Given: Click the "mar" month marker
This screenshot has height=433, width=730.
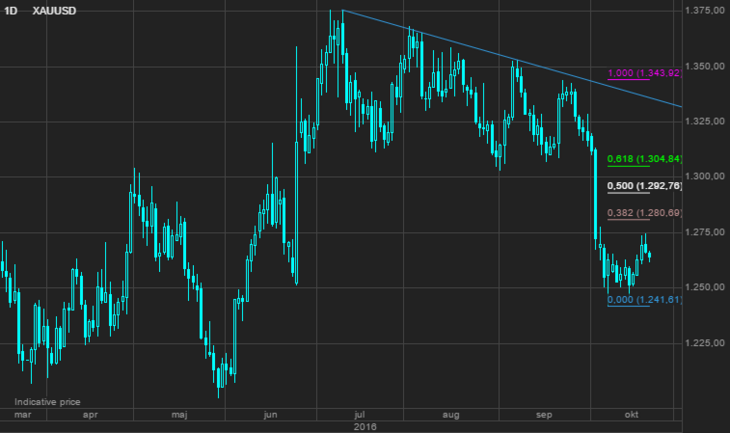Looking at the screenshot, I should click(23, 413).
